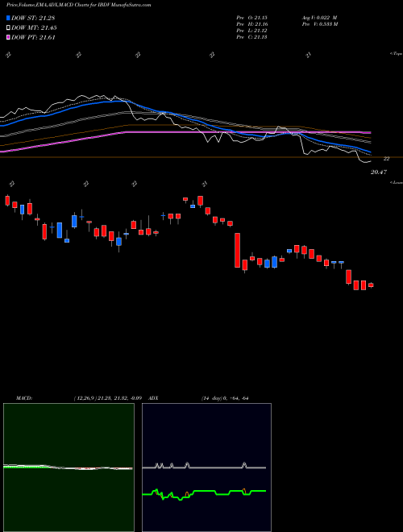Click the 'Pre V: 0.333 M' volume text
This screenshot has height=532, width=403.
321,24
